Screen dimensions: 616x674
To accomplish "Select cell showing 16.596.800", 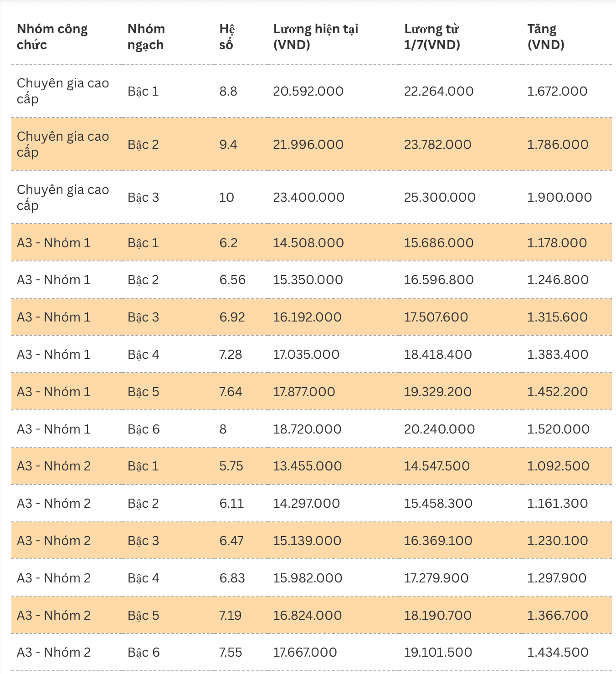I will [439, 280].
